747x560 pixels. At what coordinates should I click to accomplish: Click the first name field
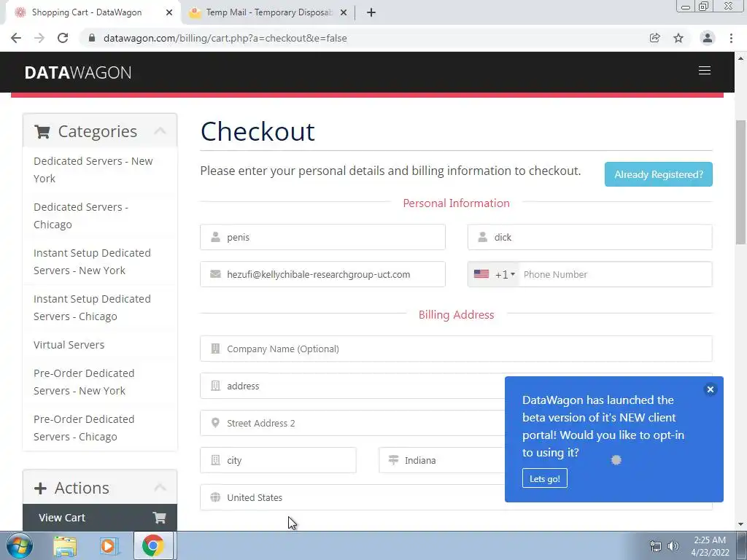tap(322, 237)
